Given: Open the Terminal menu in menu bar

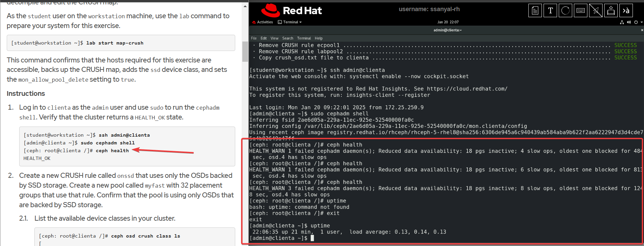Looking at the screenshot, I should pos(304,38).
